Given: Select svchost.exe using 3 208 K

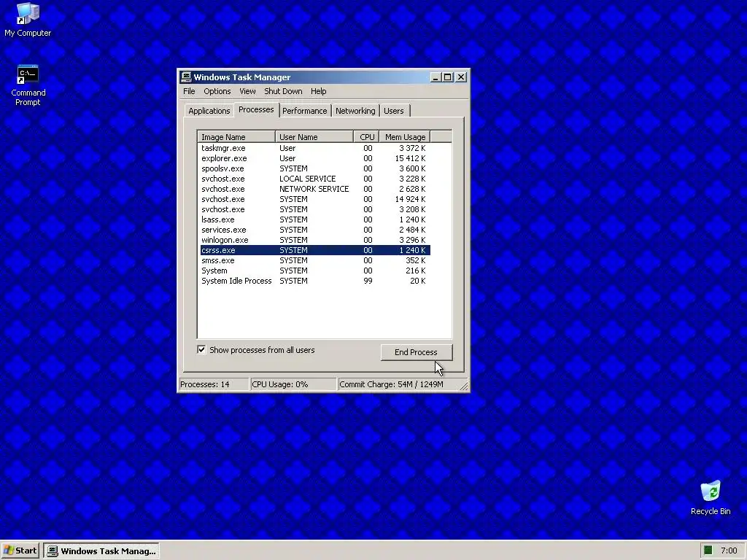Looking at the screenshot, I should coord(315,209).
